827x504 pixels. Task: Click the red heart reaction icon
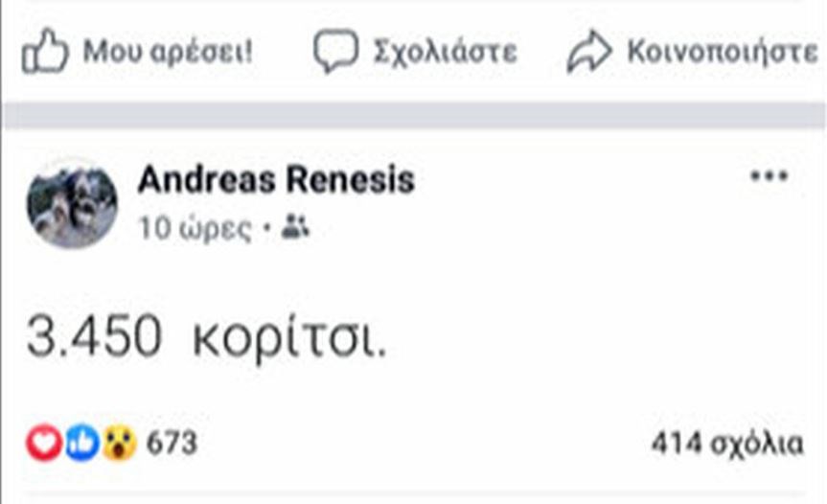[x=43, y=443]
